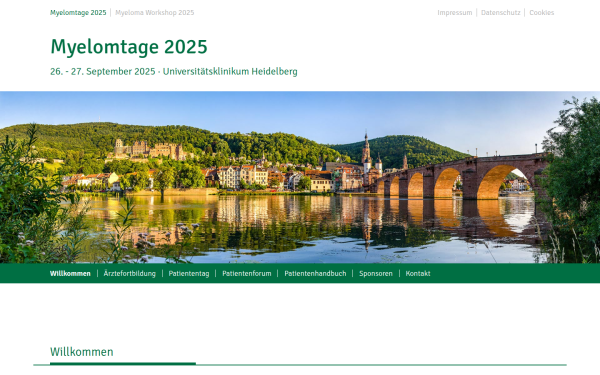Navigate to the Sponsoren page

pyautogui.click(x=376, y=274)
